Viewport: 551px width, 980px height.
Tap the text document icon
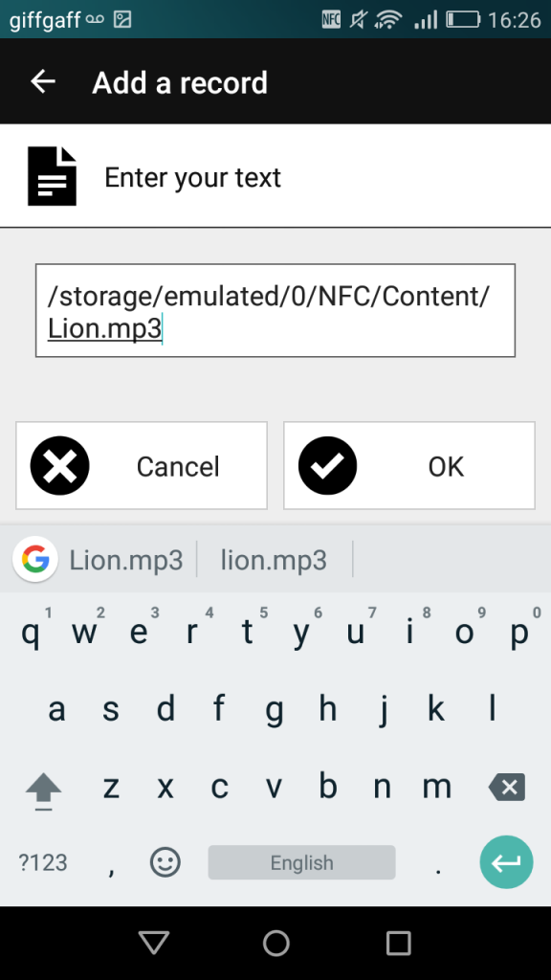tap(52, 176)
